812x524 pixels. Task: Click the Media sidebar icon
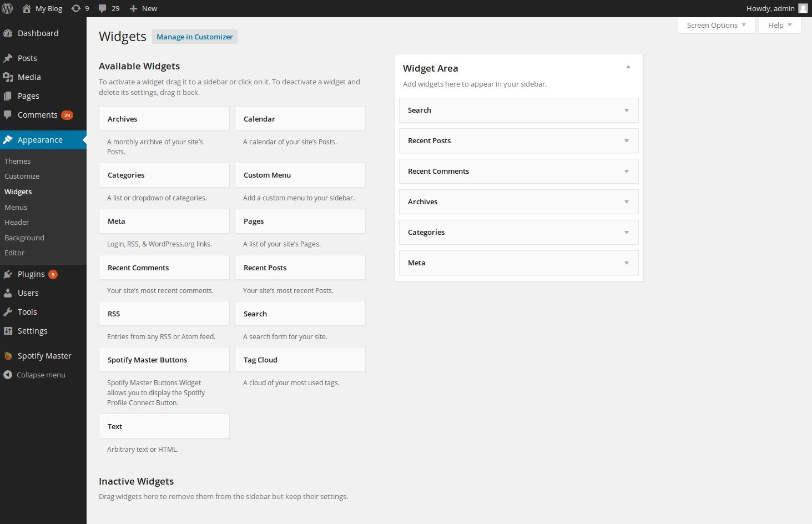tap(8, 77)
